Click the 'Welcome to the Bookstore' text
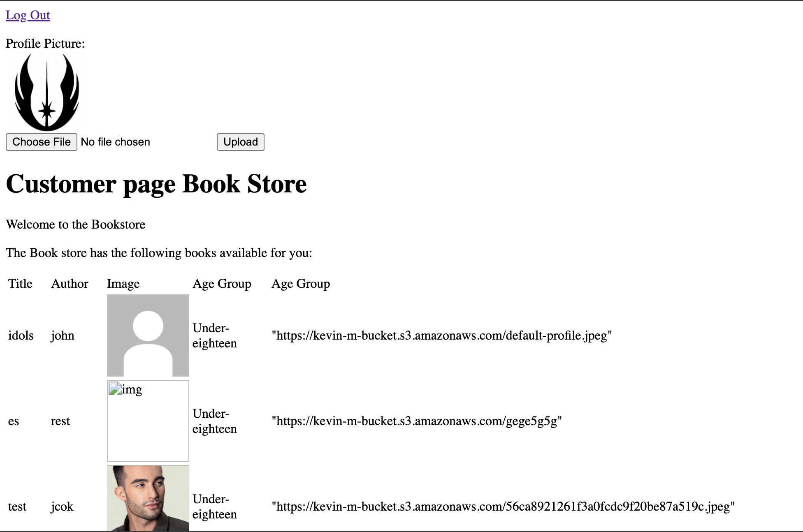Image resolution: width=803 pixels, height=532 pixels. tap(76, 224)
